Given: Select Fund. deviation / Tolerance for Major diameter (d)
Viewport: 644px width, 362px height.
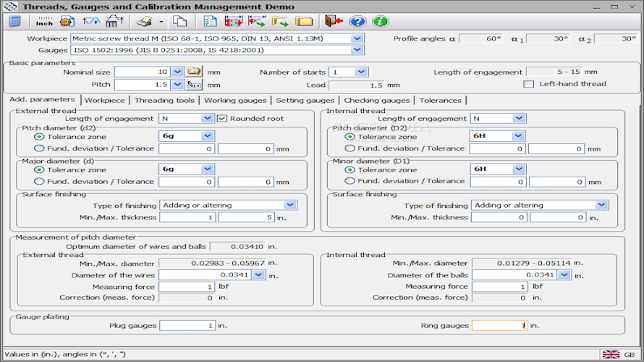Looking at the screenshot, I should 39,181.
